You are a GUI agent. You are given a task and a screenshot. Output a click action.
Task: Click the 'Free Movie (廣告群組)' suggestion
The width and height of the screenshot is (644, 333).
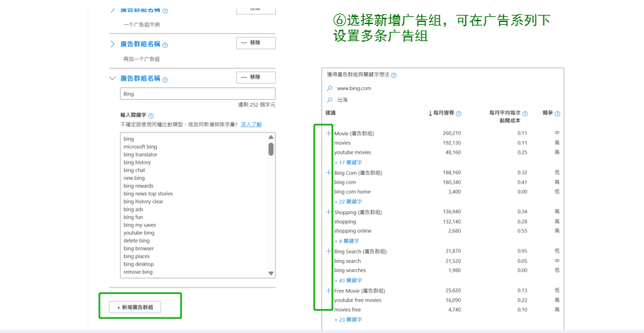360,291
